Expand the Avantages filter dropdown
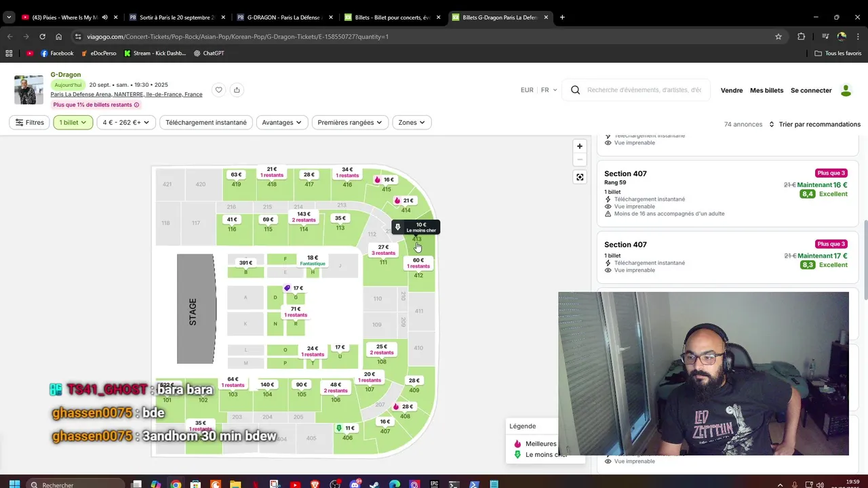The width and height of the screenshot is (868, 488). click(x=281, y=123)
